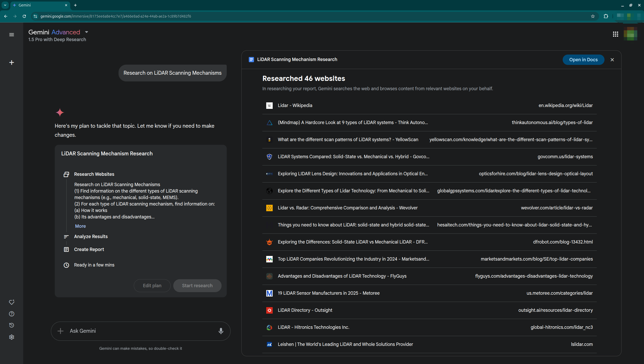Open Help question mark icon in sidebar
Viewport: 644px width, 364px height.
click(12, 314)
